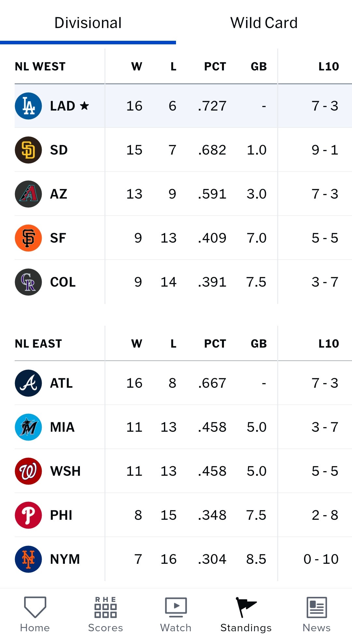
Task: Tap the Padres team logo
Action: [28, 150]
